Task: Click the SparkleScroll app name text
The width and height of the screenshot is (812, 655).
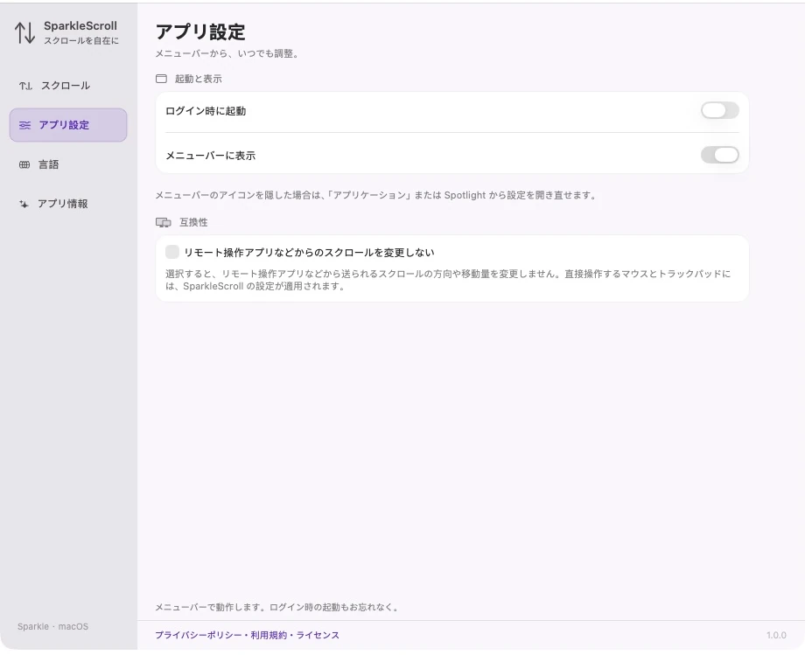Action: [x=80, y=26]
